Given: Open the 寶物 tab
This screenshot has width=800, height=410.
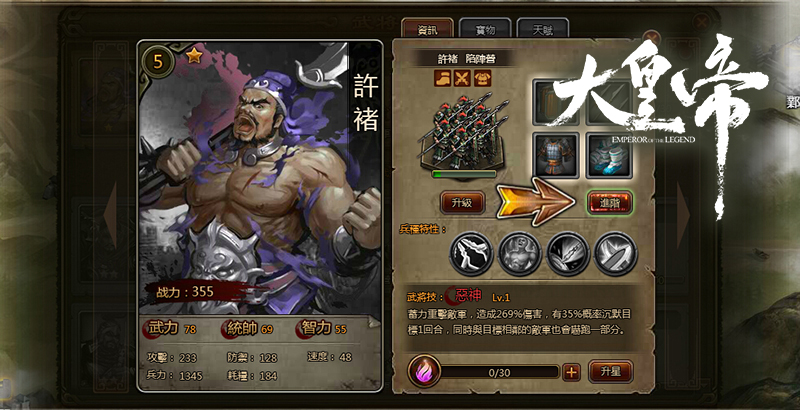Looking at the screenshot, I should point(485,30).
